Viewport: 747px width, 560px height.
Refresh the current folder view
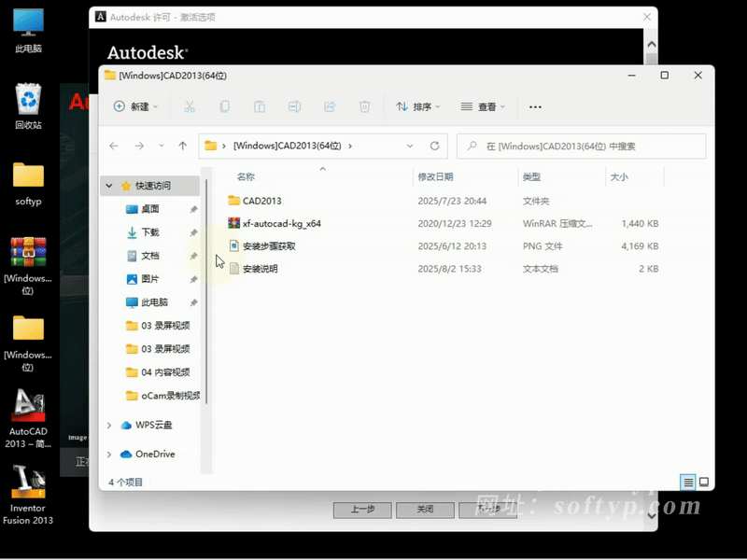[x=434, y=146]
